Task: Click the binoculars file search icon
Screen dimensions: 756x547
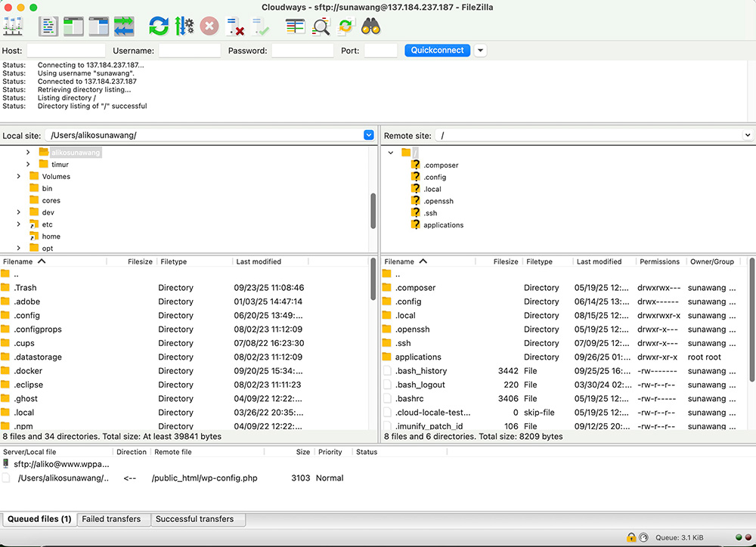Action: [x=370, y=26]
